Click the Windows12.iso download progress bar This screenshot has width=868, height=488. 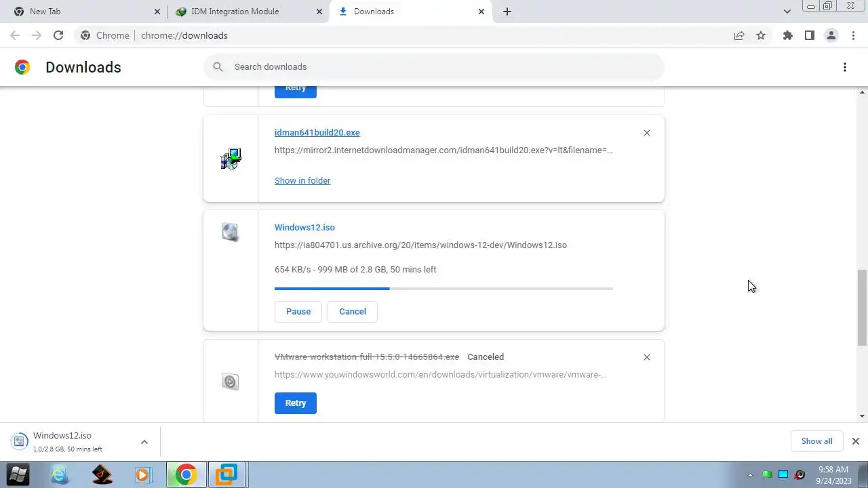click(443, 289)
